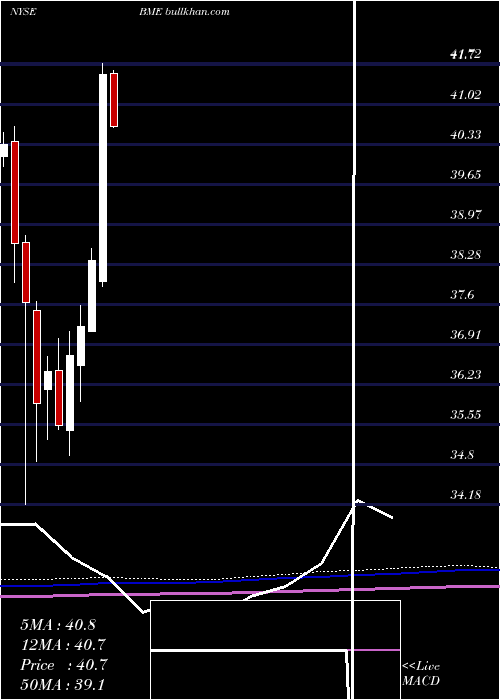Click the 34.18 price level label
The image size is (500, 700).
pos(466,495)
